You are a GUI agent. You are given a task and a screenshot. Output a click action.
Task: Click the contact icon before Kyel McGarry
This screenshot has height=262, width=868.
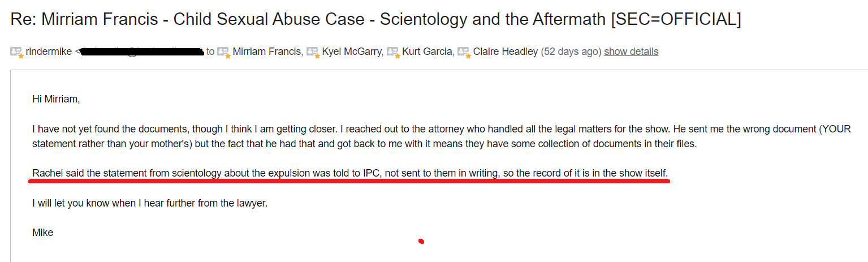[x=313, y=52]
